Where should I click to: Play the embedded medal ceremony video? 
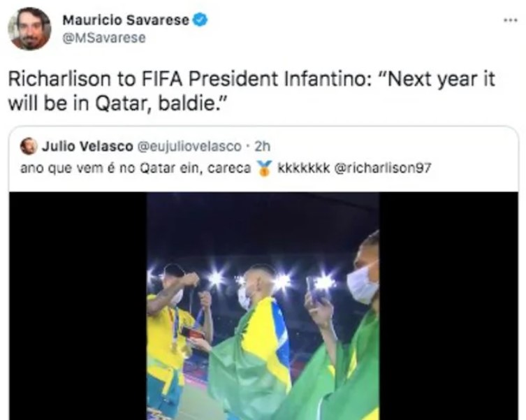[x=263, y=306]
